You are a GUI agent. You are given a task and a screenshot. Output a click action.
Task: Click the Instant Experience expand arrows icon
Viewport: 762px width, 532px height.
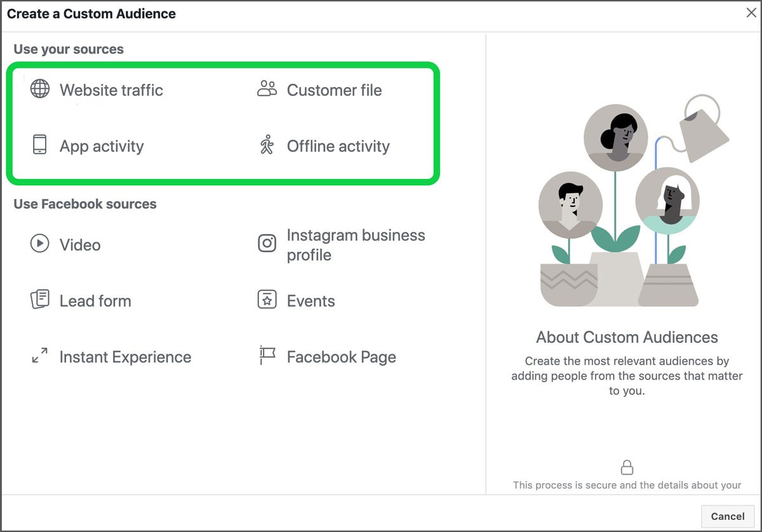[x=39, y=356]
